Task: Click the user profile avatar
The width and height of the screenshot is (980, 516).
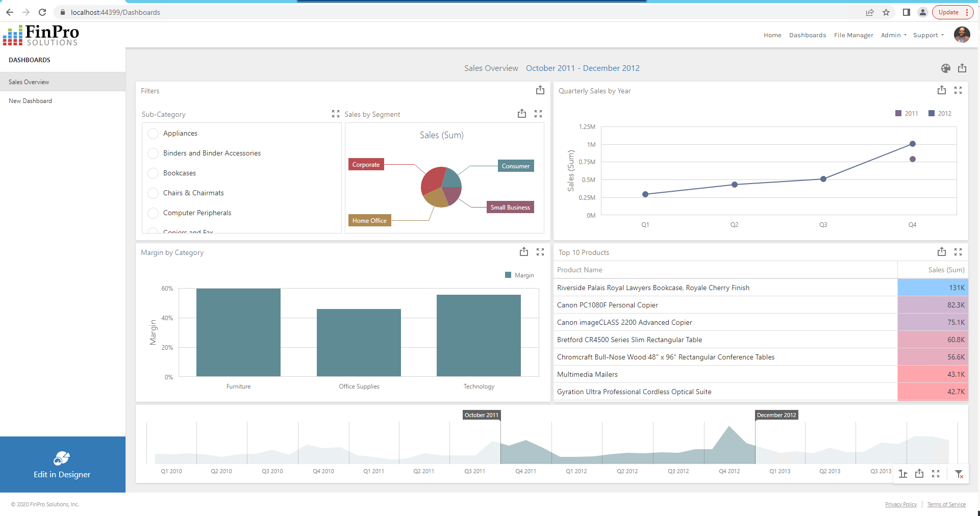Action: click(962, 35)
